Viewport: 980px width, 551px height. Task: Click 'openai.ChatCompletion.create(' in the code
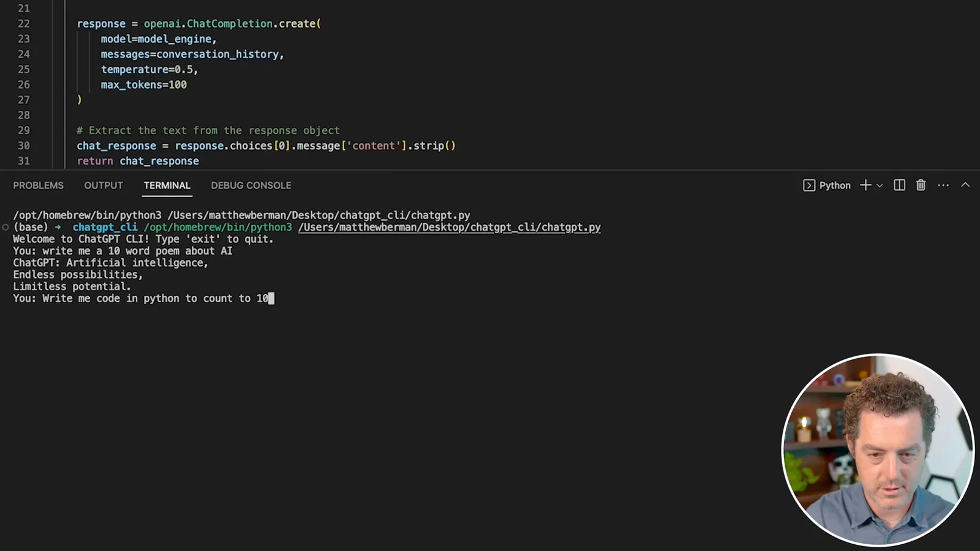tap(233, 23)
